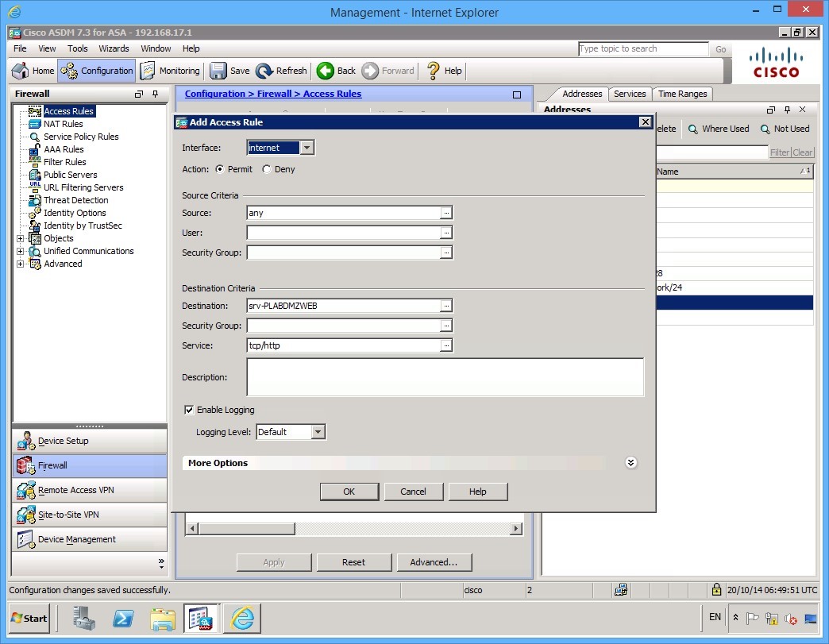Click inside the Description text field
This screenshot has height=644, width=829.
[x=445, y=377]
